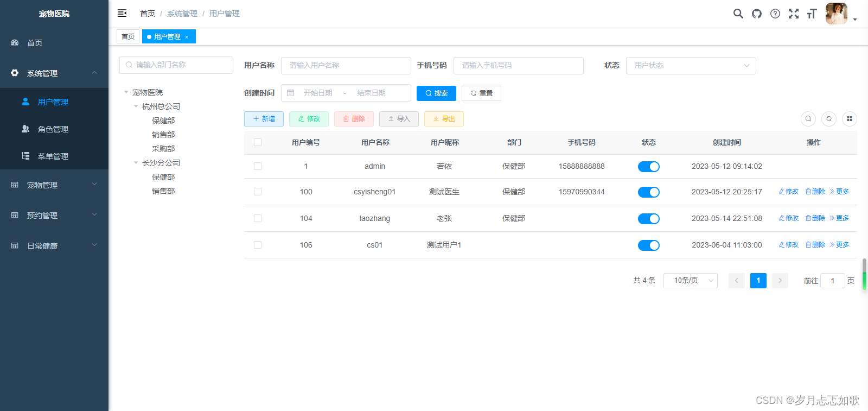
Task: Focus the 请输入手机号码 input field
Action: click(x=519, y=65)
